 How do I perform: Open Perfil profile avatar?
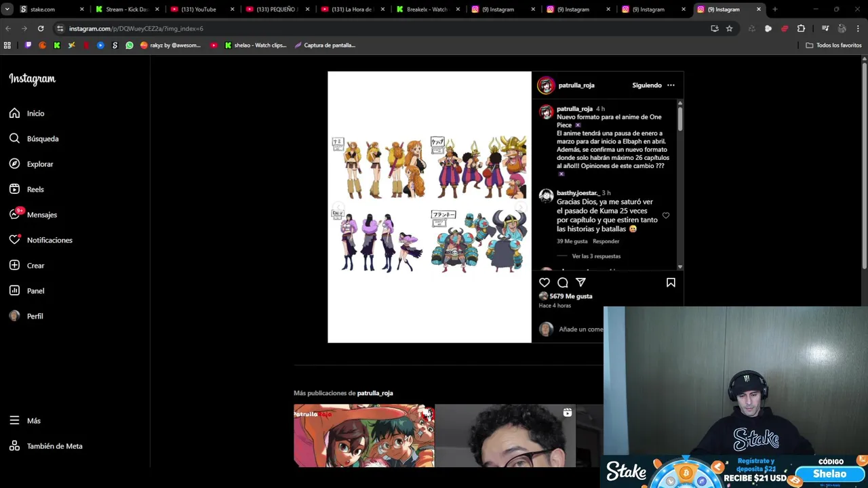tap(14, 316)
